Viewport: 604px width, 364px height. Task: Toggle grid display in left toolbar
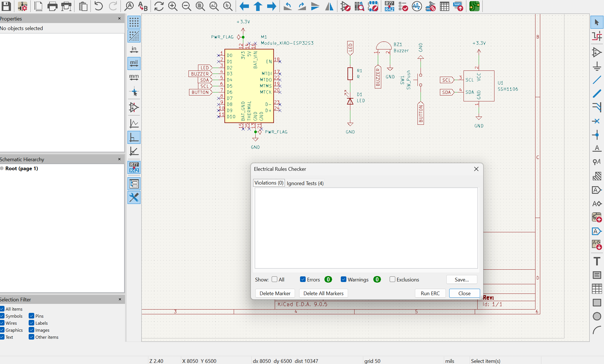(134, 22)
